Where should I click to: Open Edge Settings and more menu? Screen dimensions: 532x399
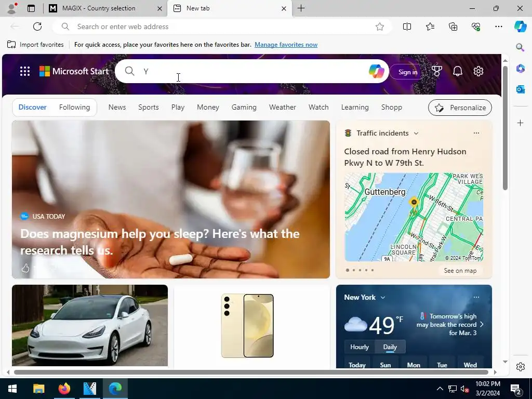pos(498,26)
